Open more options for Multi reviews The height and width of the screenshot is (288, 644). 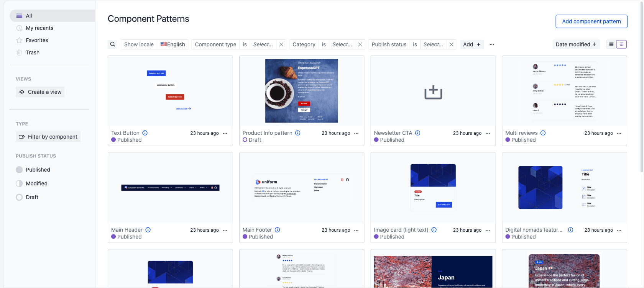[619, 133]
